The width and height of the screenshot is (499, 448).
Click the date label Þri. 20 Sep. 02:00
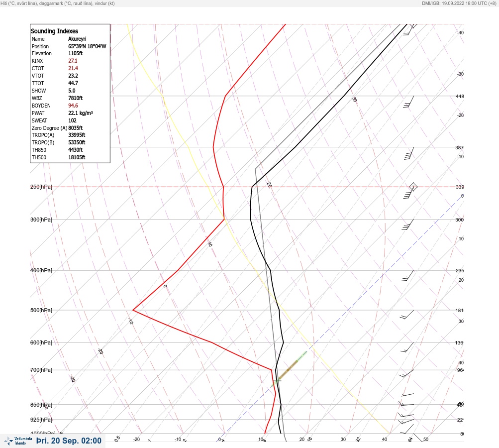(x=69, y=441)
